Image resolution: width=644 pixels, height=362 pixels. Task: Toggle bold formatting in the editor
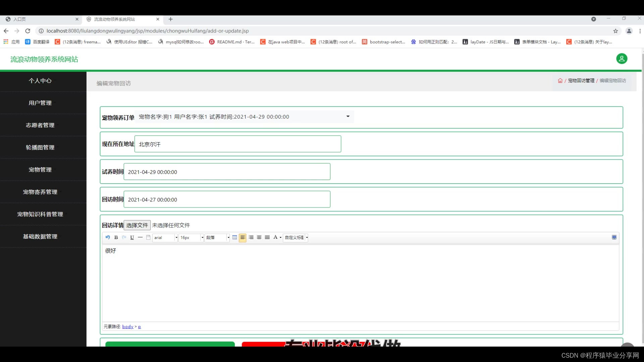[116, 237]
